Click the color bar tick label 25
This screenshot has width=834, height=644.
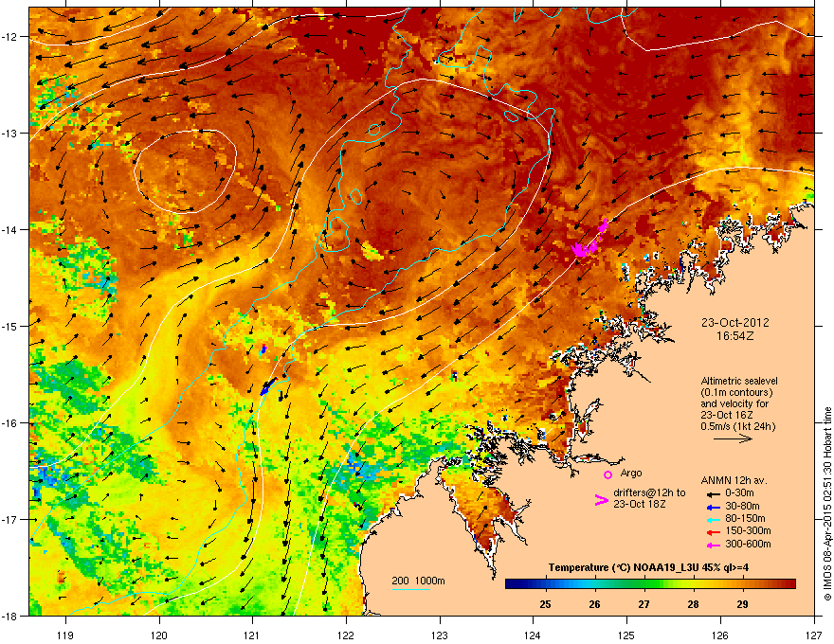click(x=545, y=604)
